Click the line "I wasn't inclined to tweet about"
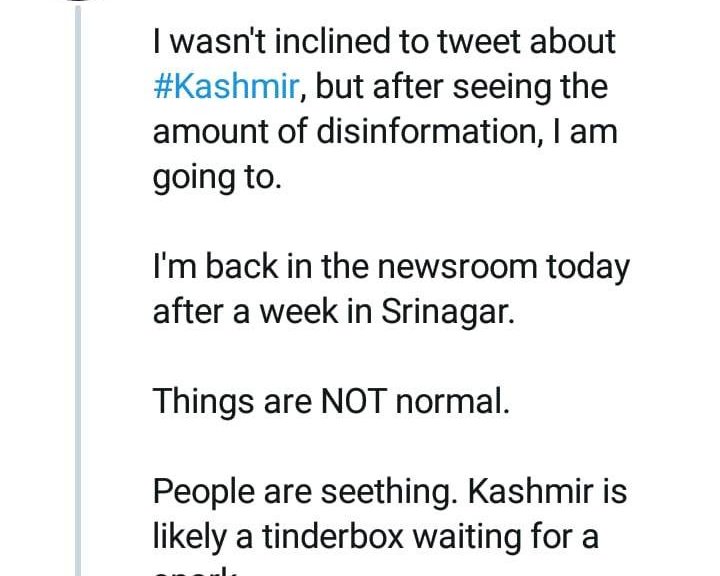The height and width of the screenshot is (576, 720). coord(384,42)
